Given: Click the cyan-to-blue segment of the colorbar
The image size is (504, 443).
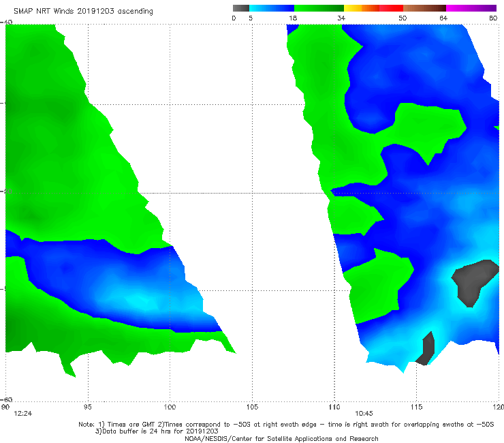Looking at the screenshot, I should [x=272, y=8].
